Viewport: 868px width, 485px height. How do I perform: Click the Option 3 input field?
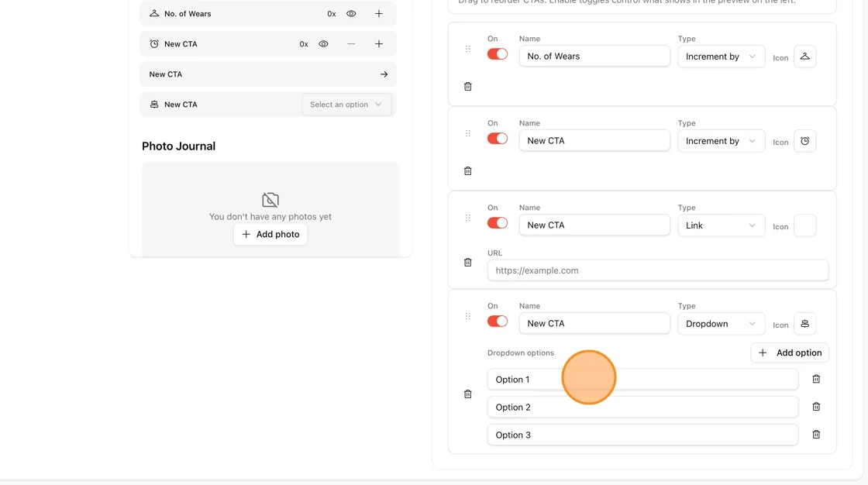pos(642,435)
